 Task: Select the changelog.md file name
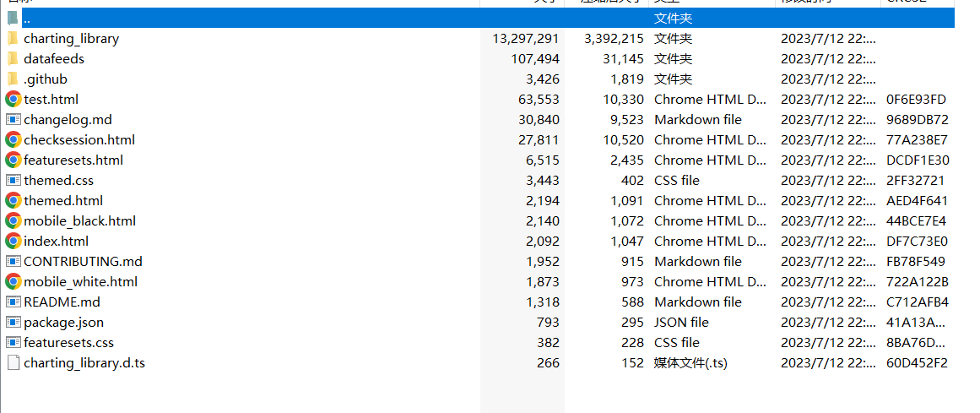[68, 120]
